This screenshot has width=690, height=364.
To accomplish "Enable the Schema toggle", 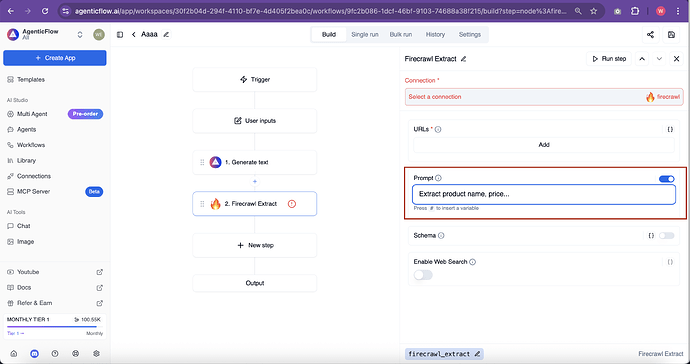I will [666, 235].
